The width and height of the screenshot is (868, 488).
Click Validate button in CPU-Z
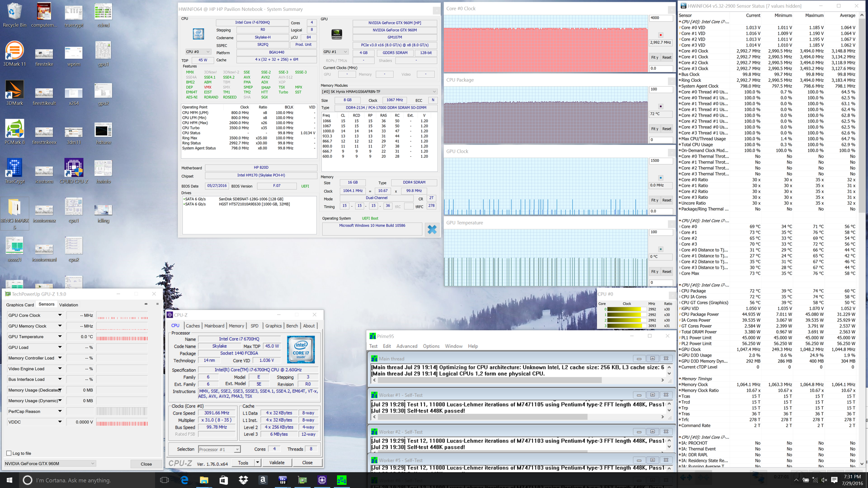pyautogui.click(x=277, y=463)
